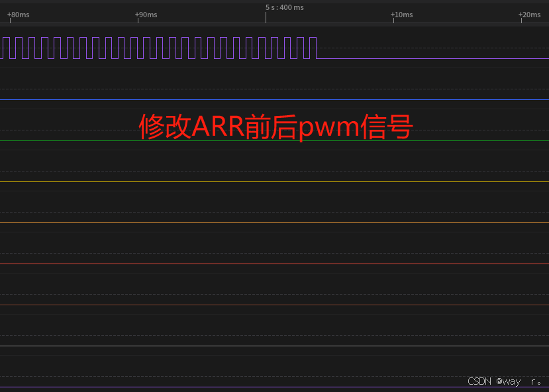
Task: Open the CSDN @way watermark link
Action: tap(505, 381)
